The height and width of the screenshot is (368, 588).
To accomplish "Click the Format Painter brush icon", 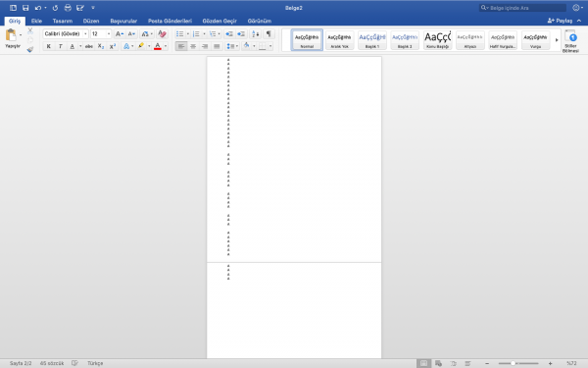I will point(30,49).
